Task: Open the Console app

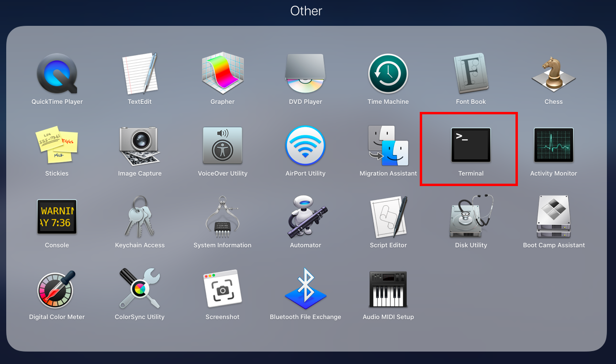Action: tap(57, 218)
